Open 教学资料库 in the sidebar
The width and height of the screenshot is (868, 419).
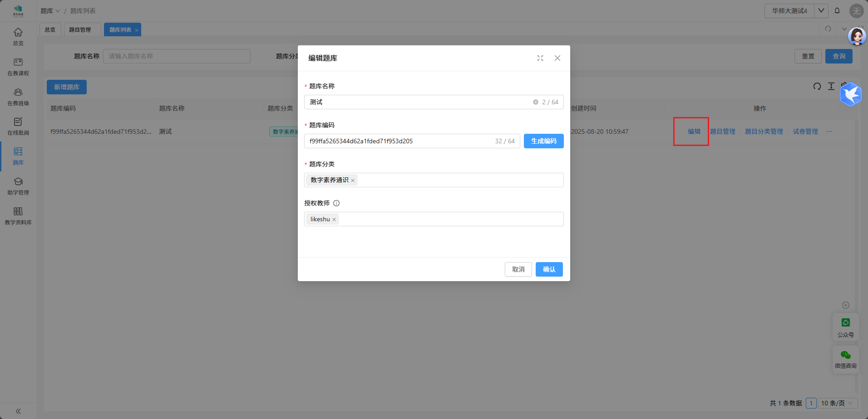18,216
